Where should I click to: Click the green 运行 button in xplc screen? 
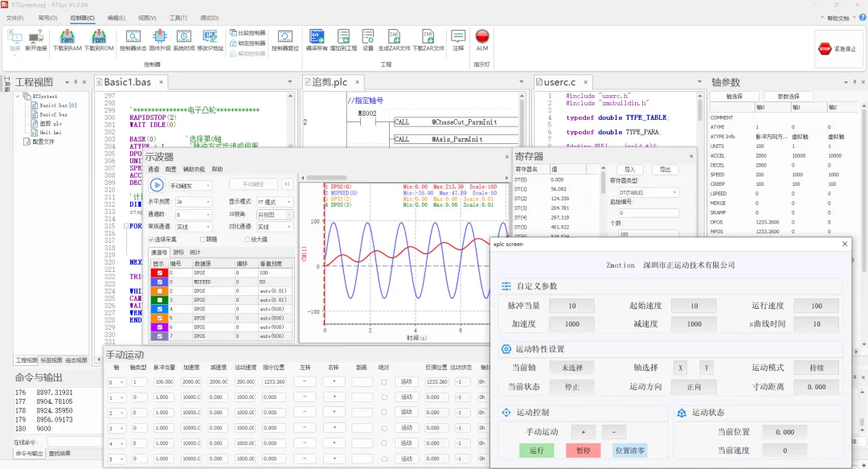click(x=536, y=450)
